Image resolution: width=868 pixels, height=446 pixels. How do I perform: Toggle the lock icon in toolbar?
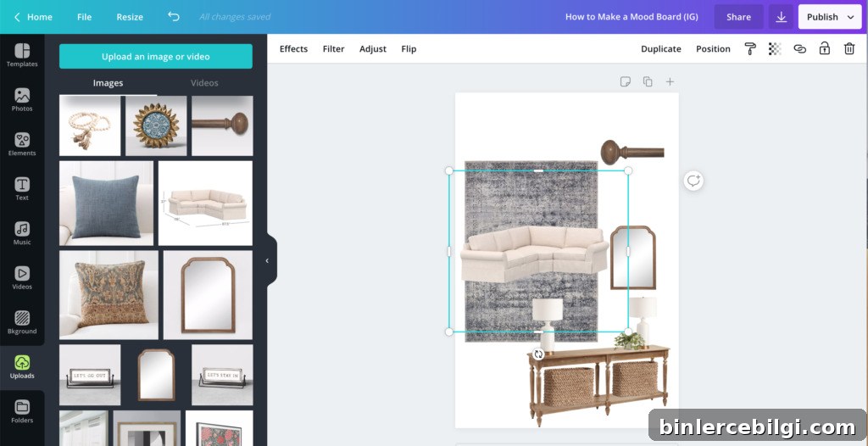click(825, 49)
